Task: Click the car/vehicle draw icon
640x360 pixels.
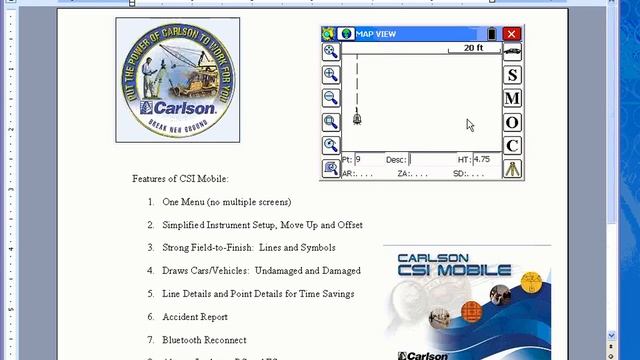Action: point(513,52)
